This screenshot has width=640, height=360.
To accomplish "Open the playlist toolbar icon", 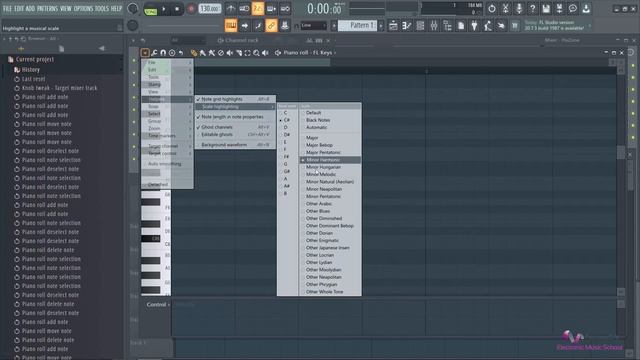I will 393,26.
